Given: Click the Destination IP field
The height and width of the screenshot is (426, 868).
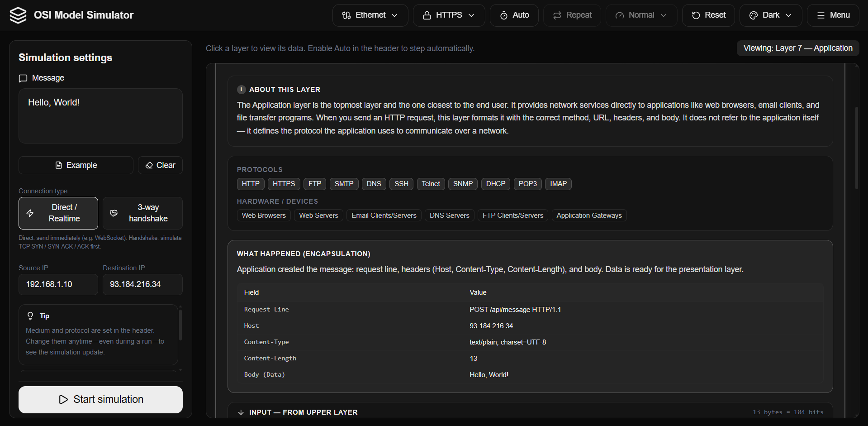Looking at the screenshot, I should pos(142,284).
